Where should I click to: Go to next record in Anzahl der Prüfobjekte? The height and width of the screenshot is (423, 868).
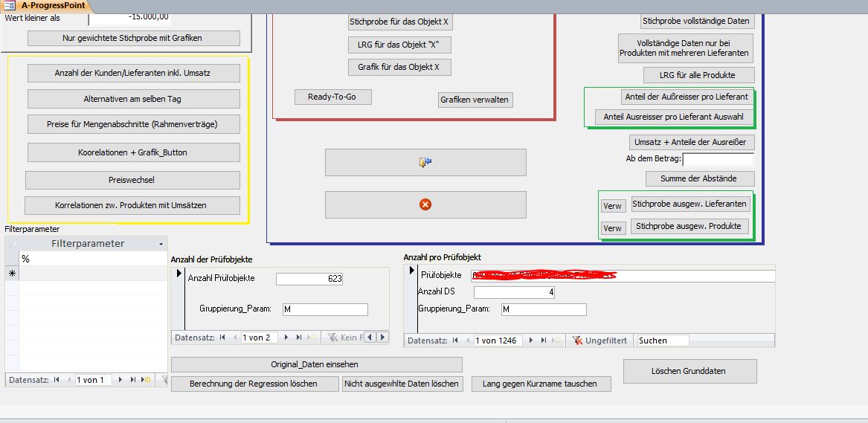286,338
